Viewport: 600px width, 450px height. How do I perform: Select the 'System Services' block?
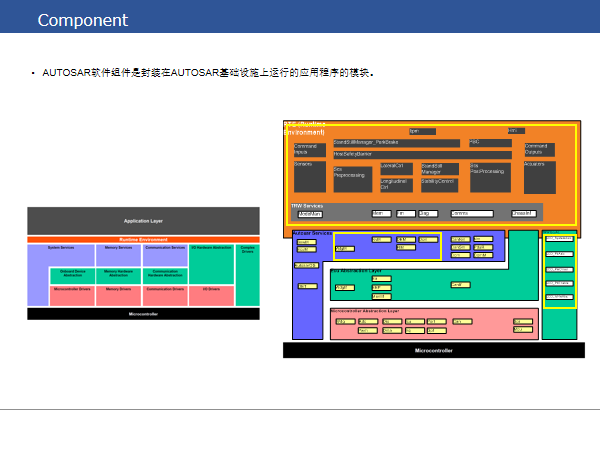click(x=61, y=255)
